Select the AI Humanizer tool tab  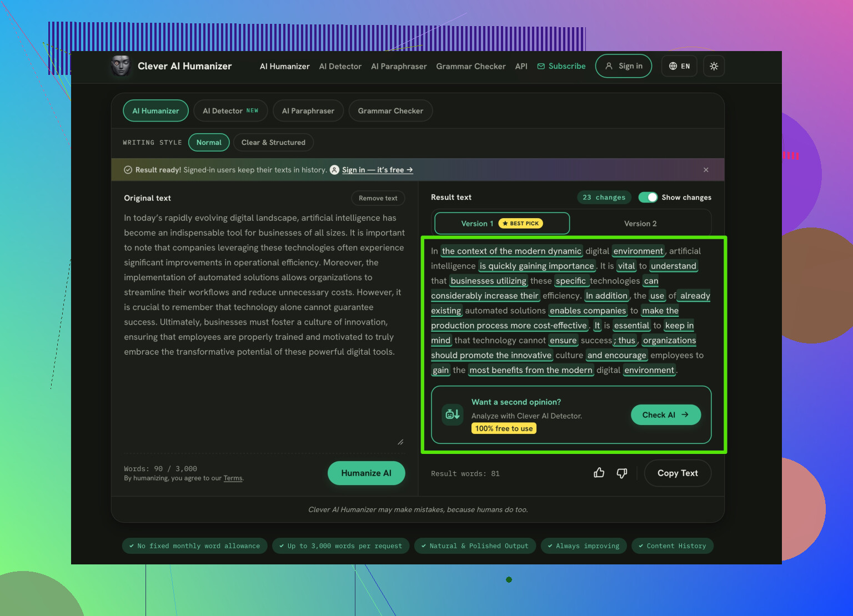pos(155,111)
